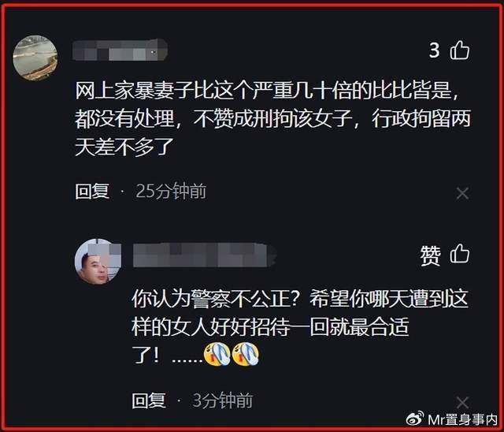Select the comment text starting 网上家暴妻子
The width and height of the screenshot is (504, 432).
click(x=272, y=119)
